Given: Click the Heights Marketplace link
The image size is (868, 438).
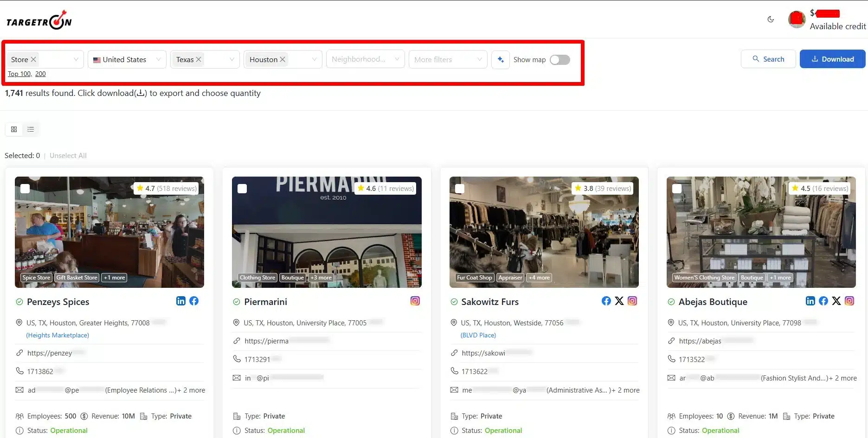Looking at the screenshot, I should (58, 335).
